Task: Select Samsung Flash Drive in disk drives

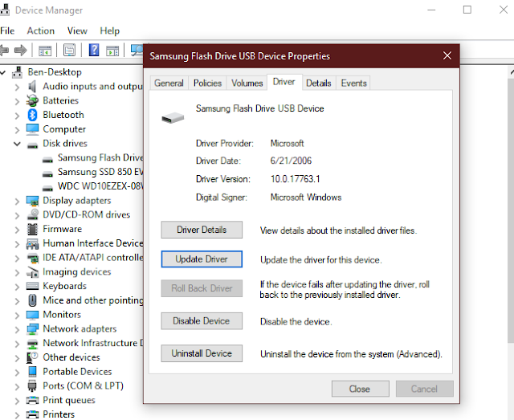Action: point(100,157)
